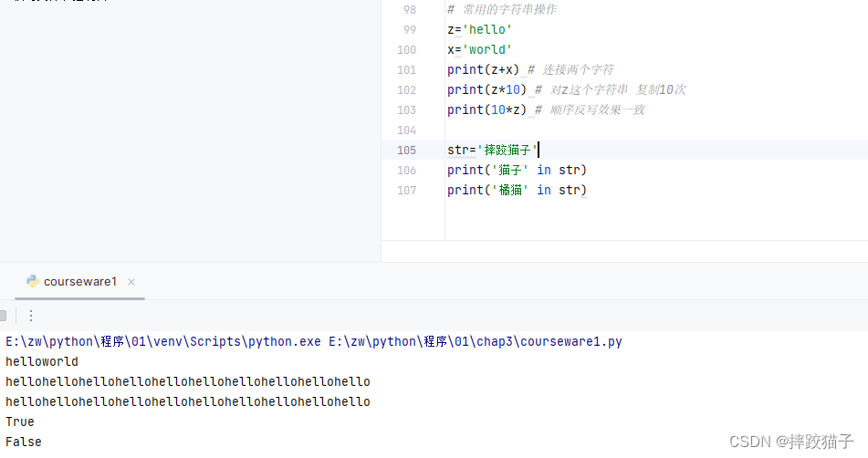Click the False output line in console
Image resolution: width=868 pixels, height=458 pixels.
click(x=23, y=442)
